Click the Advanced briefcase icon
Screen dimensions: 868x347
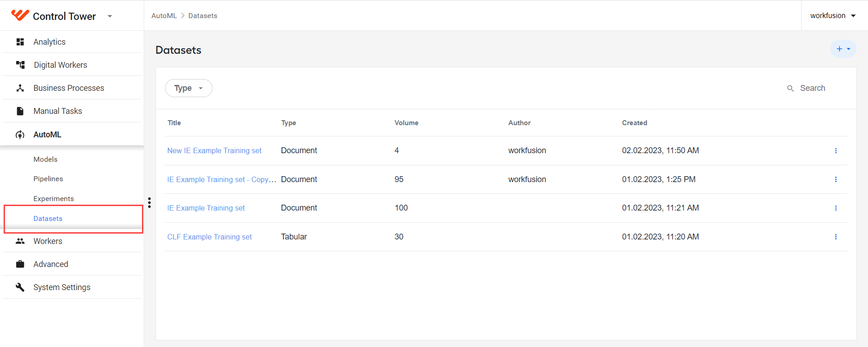point(20,264)
